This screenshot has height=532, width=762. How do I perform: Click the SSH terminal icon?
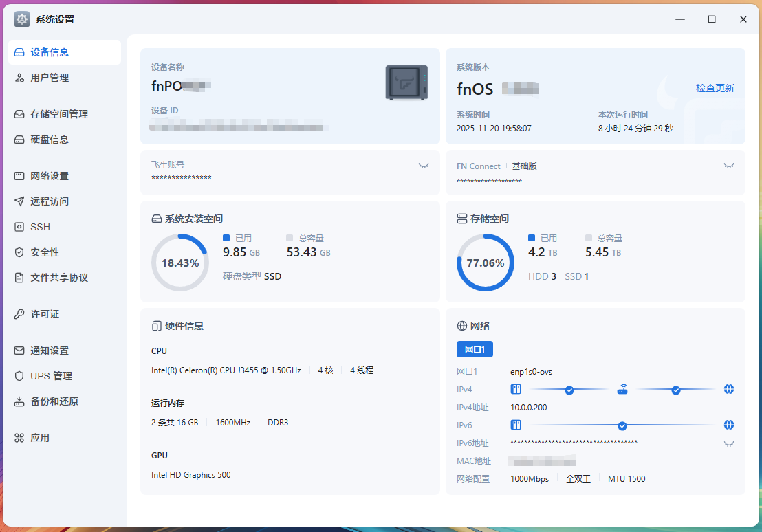(19, 227)
